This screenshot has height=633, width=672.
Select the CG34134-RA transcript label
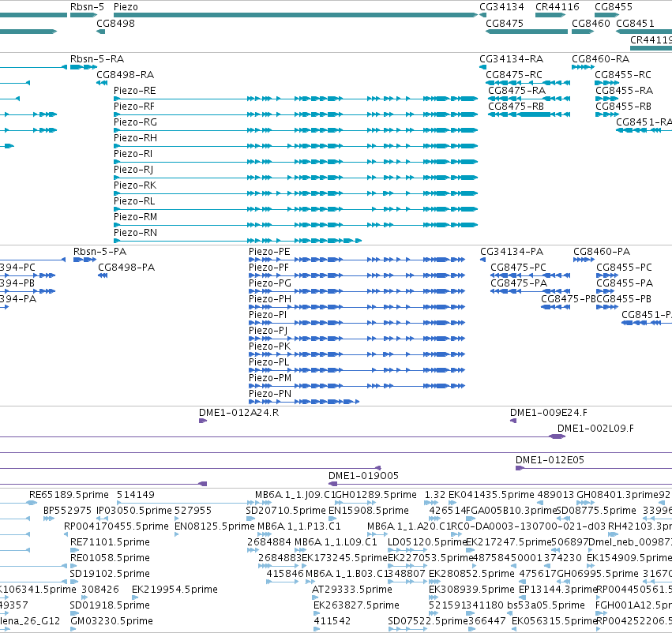pos(511,59)
